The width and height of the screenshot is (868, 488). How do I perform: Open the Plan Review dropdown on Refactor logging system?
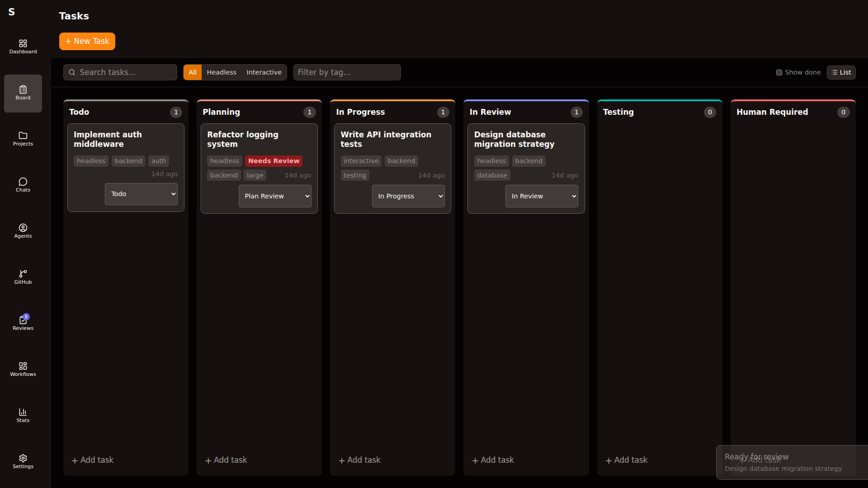pyautogui.click(x=275, y=196)
